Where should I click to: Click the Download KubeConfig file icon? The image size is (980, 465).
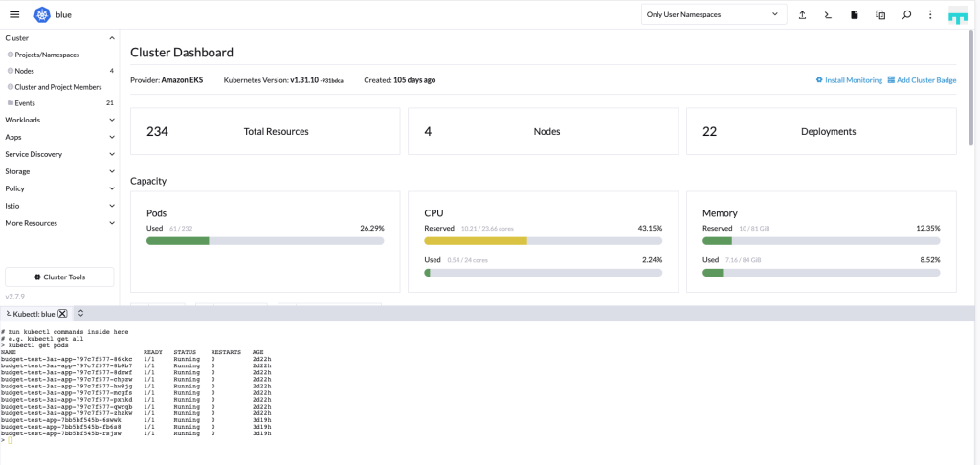tap(854, 15)
